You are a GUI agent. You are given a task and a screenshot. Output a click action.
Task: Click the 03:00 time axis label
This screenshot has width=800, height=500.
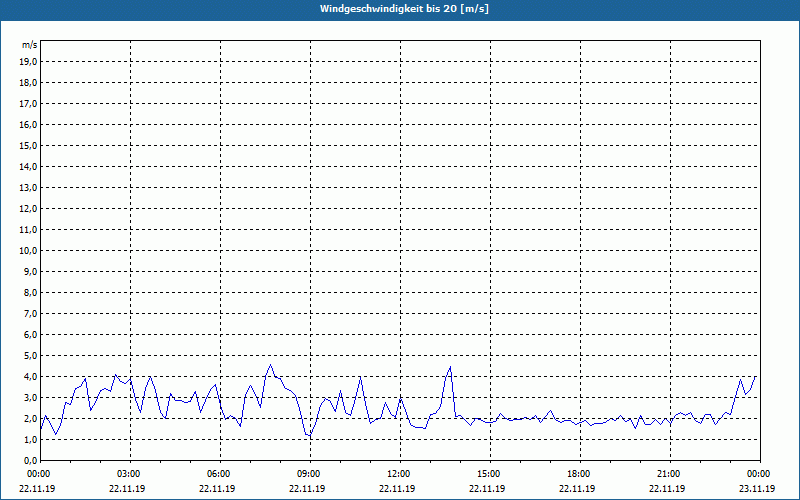[130, 474]
